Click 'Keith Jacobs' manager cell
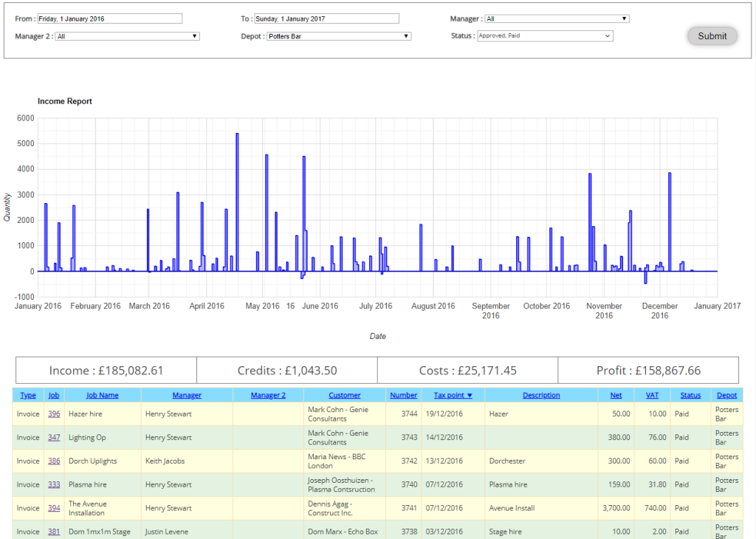This screenshot has height=539, width=756. pos(187,461)
